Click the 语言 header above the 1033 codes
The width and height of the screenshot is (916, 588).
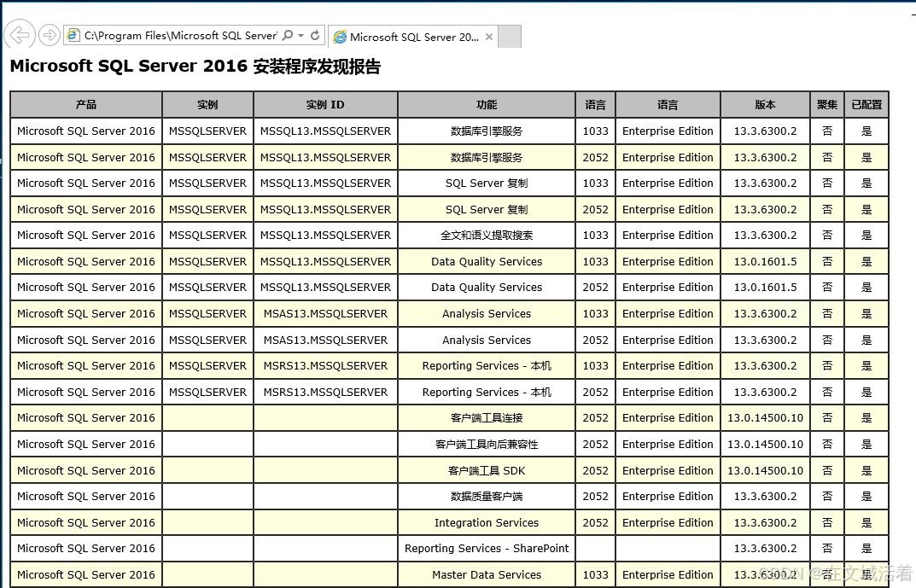tap(595, 104)
